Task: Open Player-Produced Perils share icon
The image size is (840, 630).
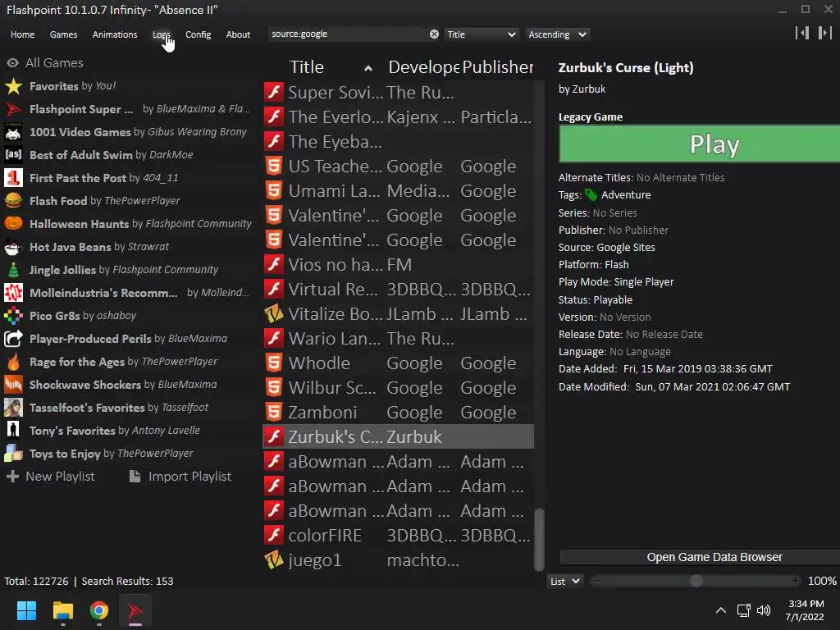Action: [x=13, y=339]
